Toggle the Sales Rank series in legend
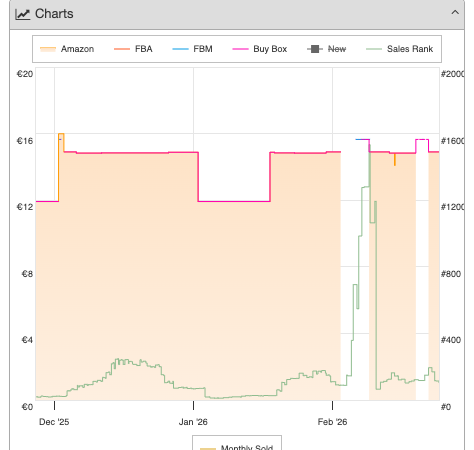The height and width of the screenshot is (450, 474). tap(399, 49)
